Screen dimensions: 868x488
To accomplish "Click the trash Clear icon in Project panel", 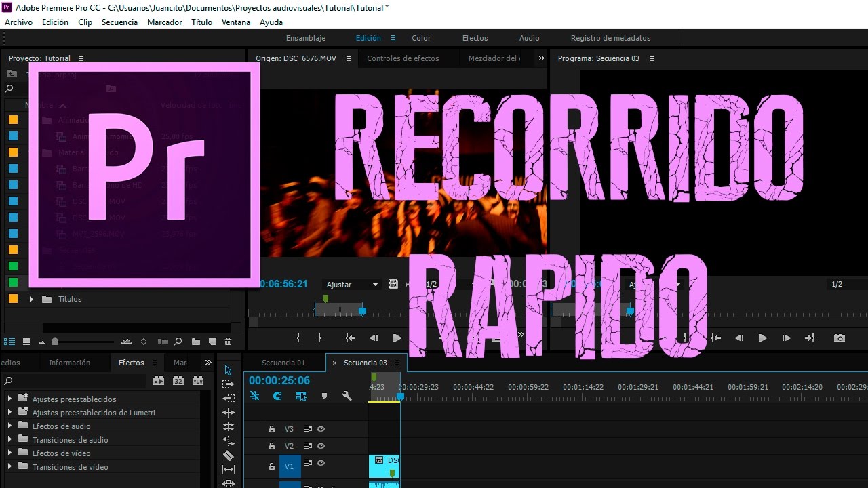I will coord(228,342).
